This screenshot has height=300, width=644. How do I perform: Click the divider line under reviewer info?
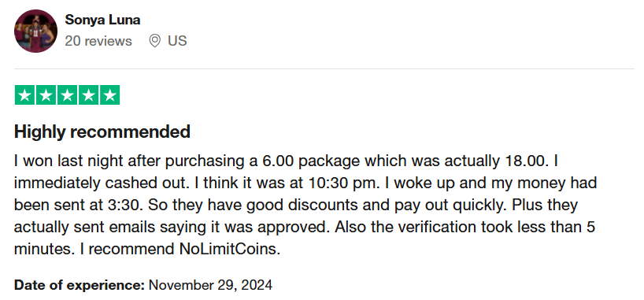coord(324,69)
